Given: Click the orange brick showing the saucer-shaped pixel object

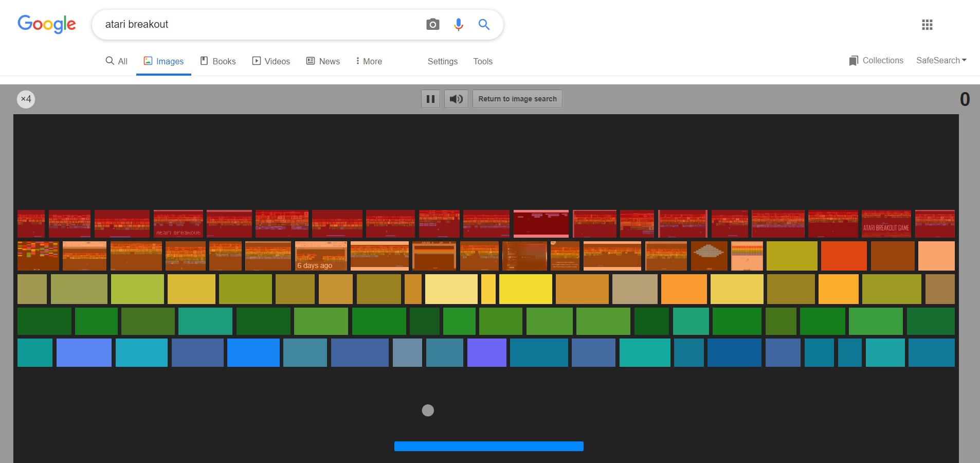Looking at the screenshot, I should pos(709,256).
